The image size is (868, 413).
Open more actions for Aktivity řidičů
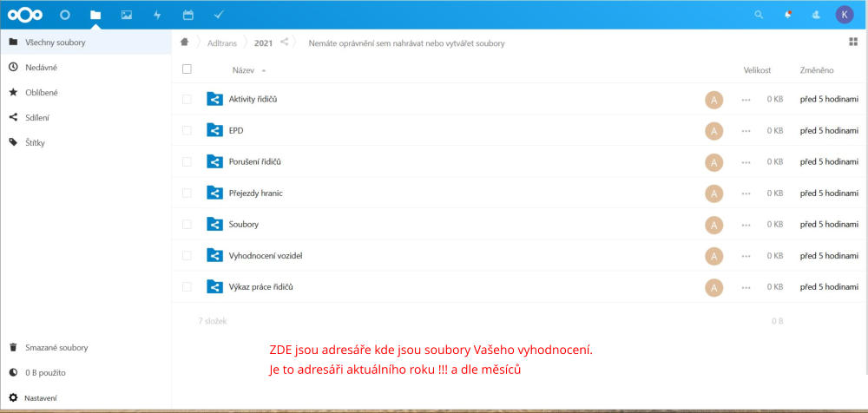[x=746, y=100]
